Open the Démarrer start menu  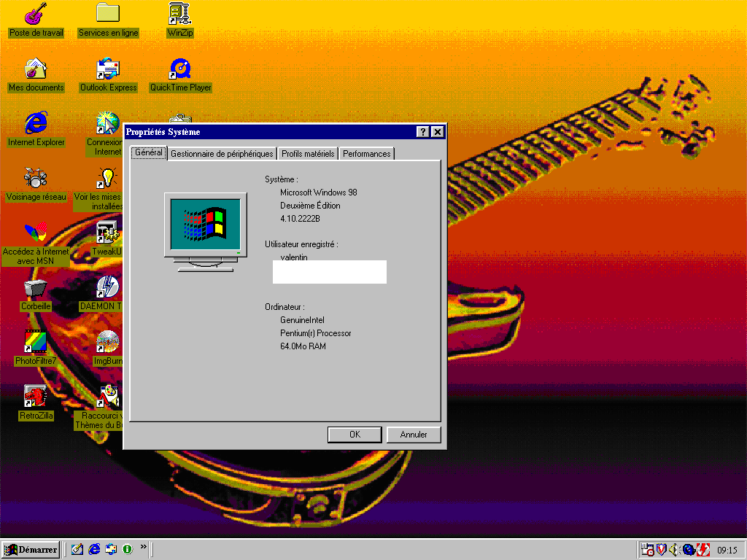tap(31, 550)
